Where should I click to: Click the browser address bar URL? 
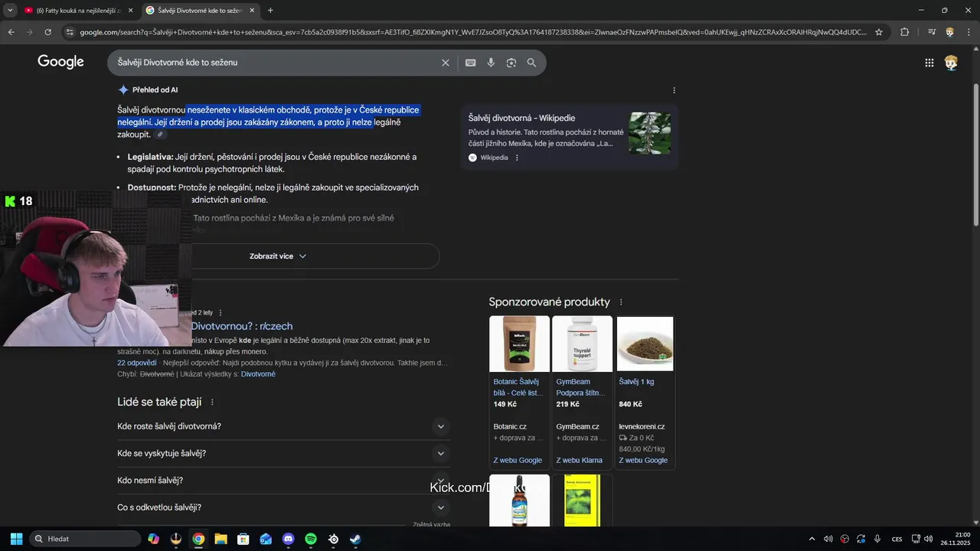(472, 32)
